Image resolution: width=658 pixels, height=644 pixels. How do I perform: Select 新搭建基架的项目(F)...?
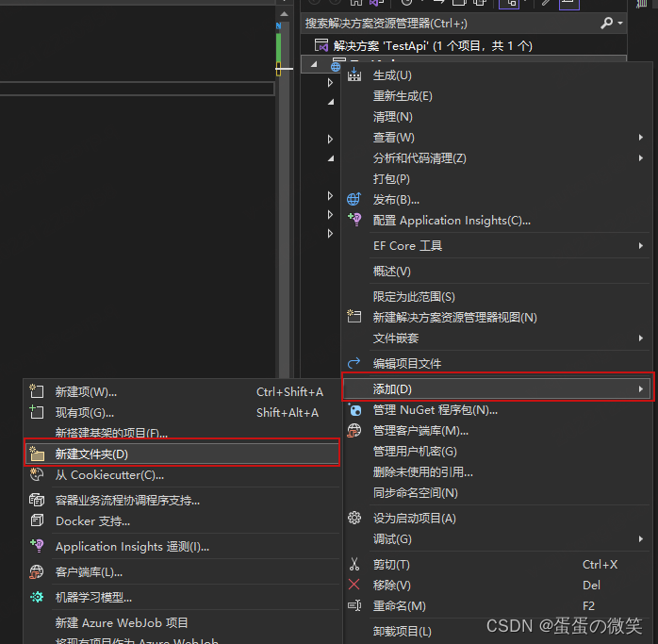click(111, 433)
